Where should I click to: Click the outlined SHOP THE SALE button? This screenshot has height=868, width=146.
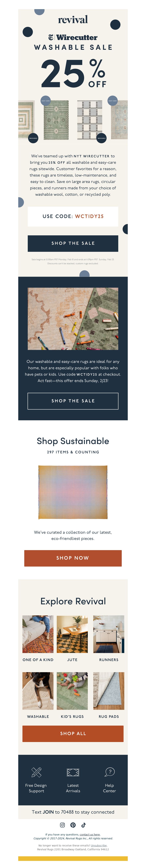[x=73, y=401]
